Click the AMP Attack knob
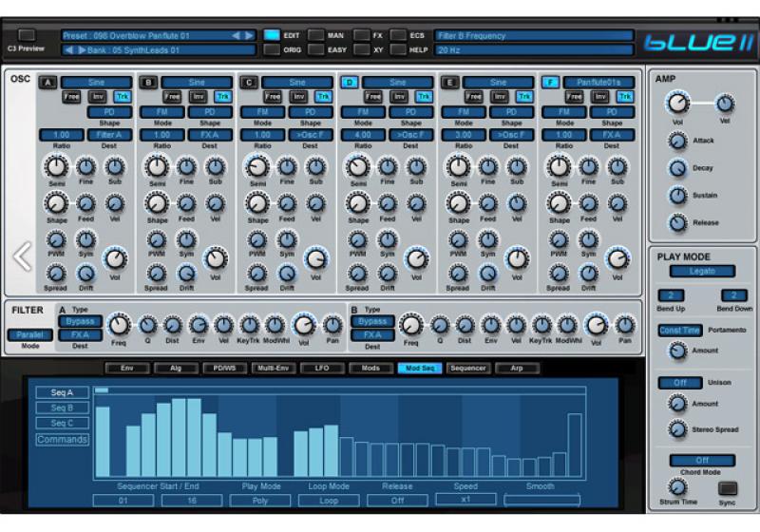Screen dimensions: 760x532 click(677, 141)
